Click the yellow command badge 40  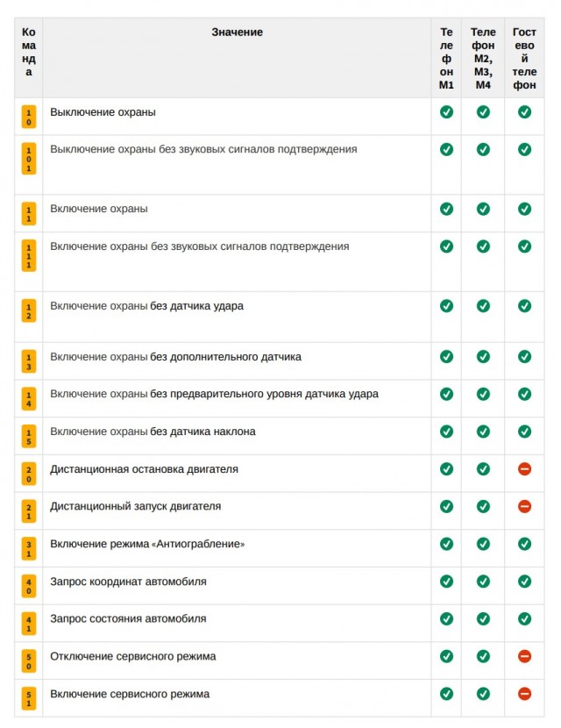click(x=29, y=587)
